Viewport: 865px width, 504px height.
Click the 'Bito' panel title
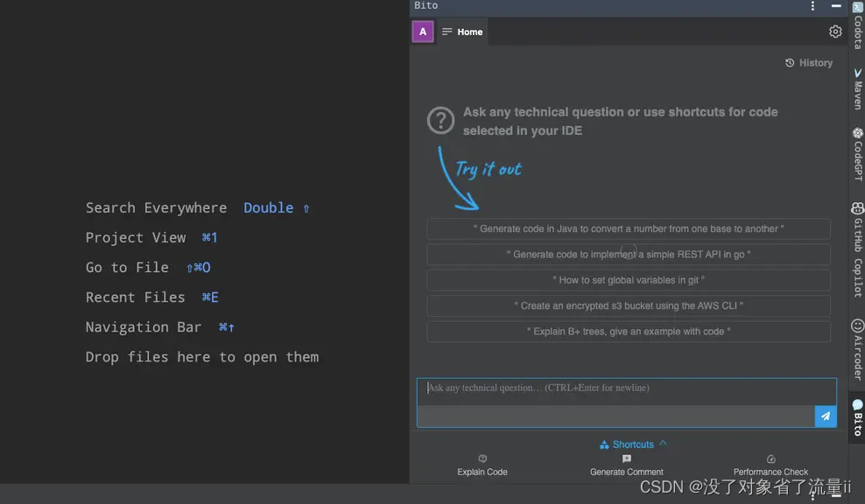point(425,5)
